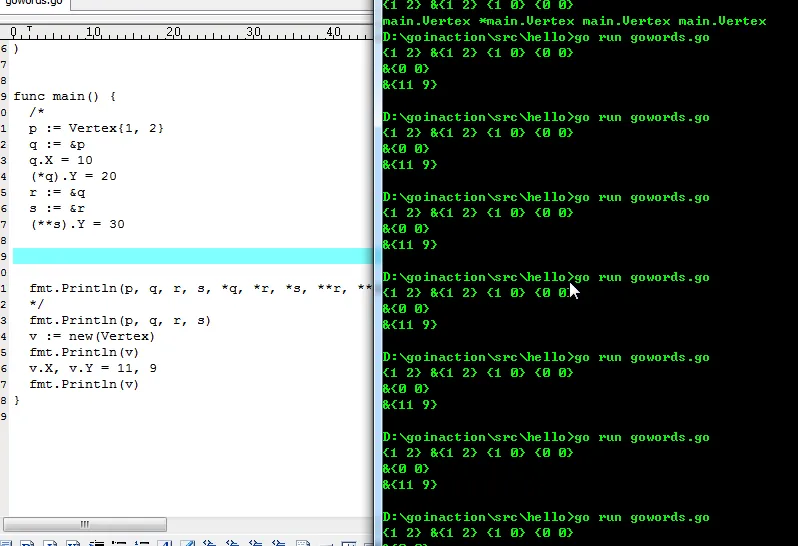798x546 pixels.
Task: Click the 'fmt.Println(p, q, r, s)' line
Action: (x=120, y=320)
